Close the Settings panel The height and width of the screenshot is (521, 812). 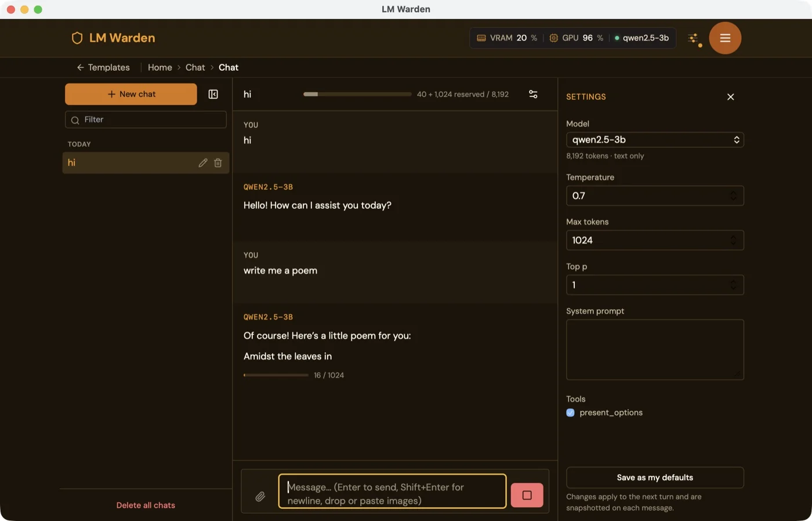click(731, 97)
